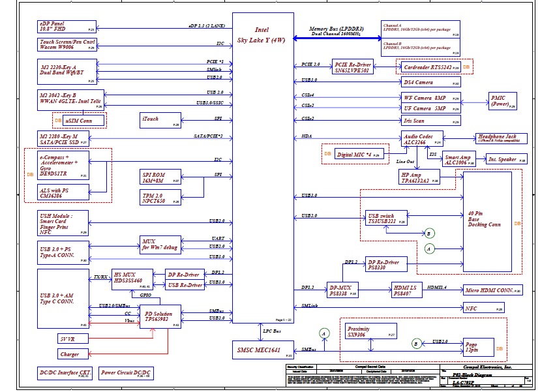555x392 pixels.
Task: Click the GPIO label under HS MUX
Action: (145, 295)
